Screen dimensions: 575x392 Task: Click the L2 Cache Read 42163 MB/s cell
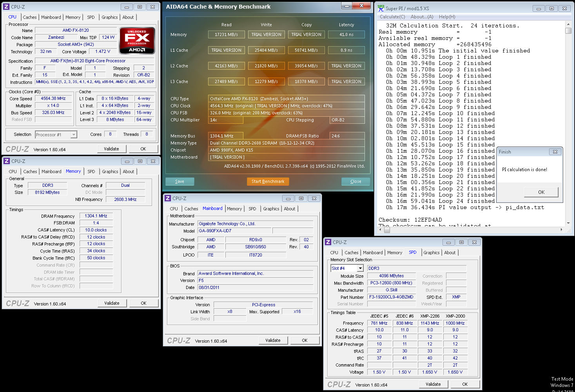pos(227,66)
